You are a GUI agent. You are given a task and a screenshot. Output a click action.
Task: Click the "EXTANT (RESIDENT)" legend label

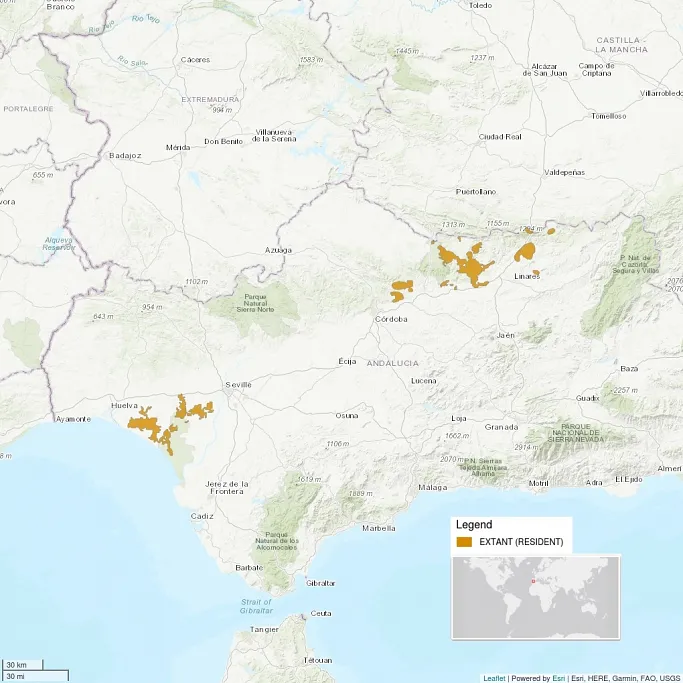521,542
